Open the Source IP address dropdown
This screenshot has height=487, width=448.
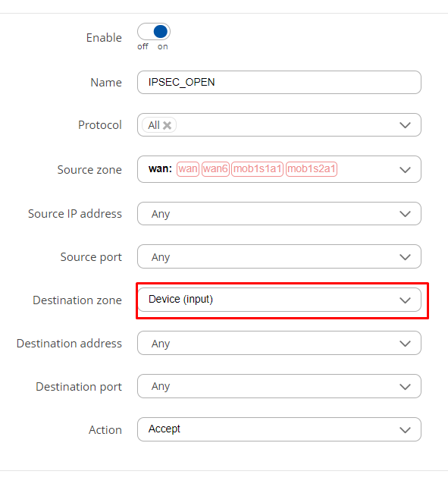(279, 214)
